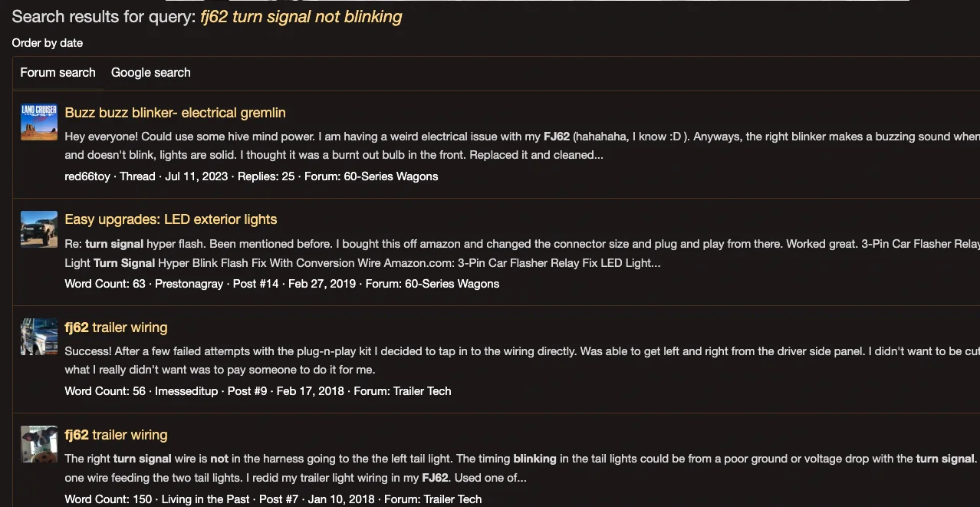The image size is (980, 507).
Task: Click Living in the Past's avatar
Action: point(39,444)
